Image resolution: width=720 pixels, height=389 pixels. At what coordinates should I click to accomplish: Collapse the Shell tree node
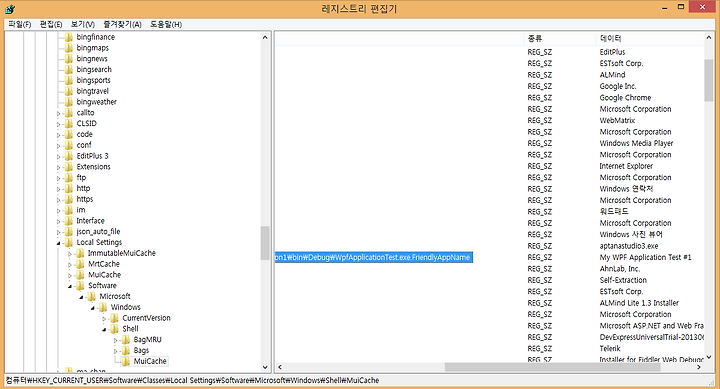[104, 329]
